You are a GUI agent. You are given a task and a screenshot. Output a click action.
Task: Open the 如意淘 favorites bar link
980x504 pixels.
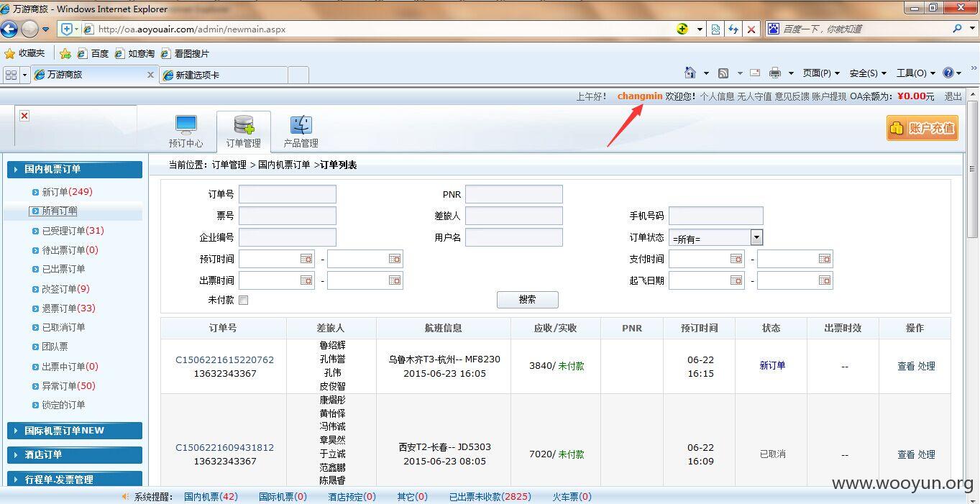click(x=134, y=53)
